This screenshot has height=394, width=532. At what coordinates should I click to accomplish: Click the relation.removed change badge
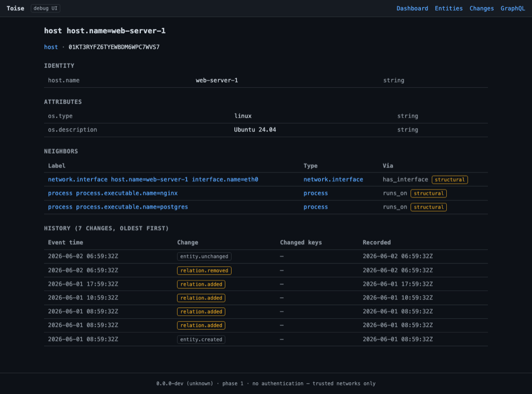click(204, 270)
